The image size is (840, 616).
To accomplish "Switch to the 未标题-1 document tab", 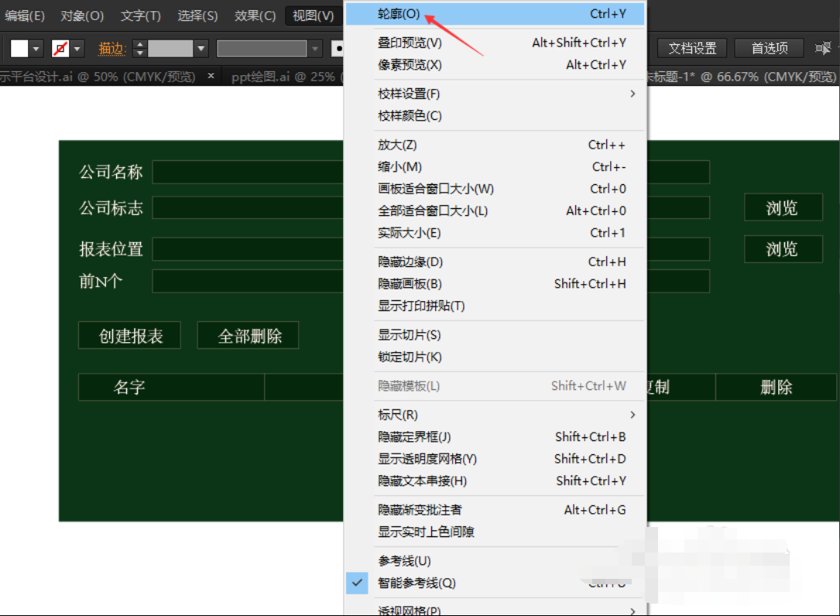I will pyautogui.click(x=742, y=77).
